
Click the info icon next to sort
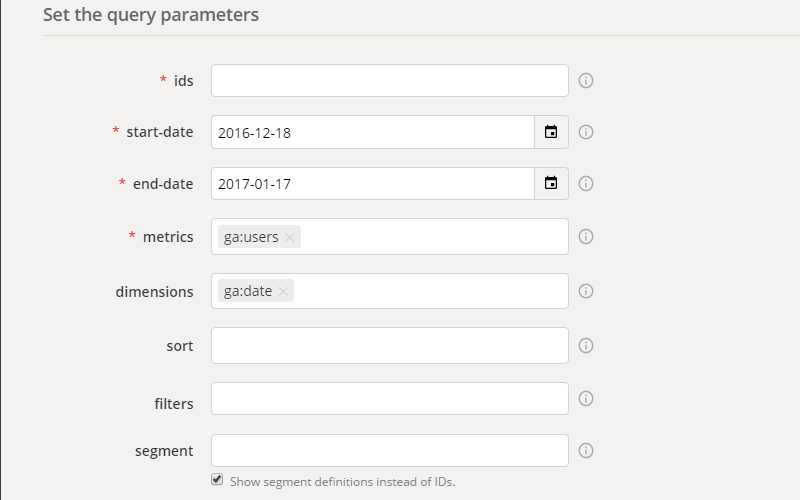(x=586, y=345)
